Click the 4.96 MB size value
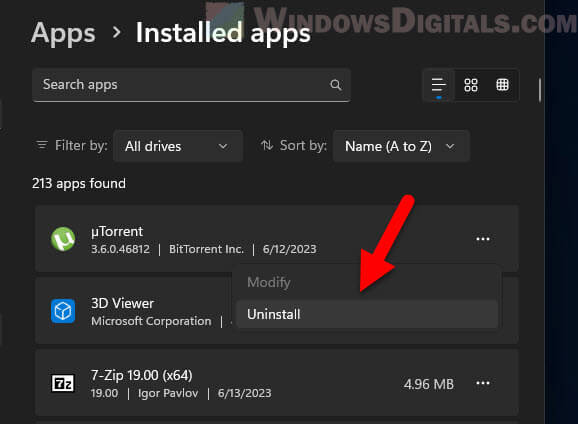578x424 pixels. pos(428,384)
